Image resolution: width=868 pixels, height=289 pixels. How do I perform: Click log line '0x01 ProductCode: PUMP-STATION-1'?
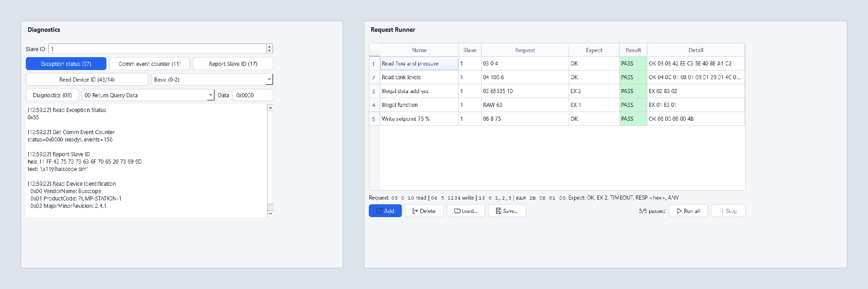[76, 199]
